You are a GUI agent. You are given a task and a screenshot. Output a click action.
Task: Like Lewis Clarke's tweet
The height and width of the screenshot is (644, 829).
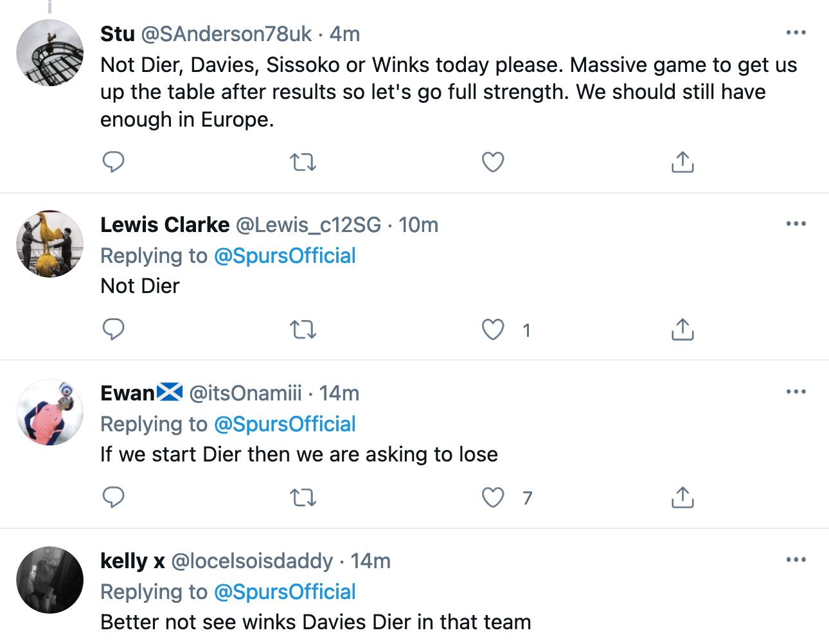click(x=493, y=330)
